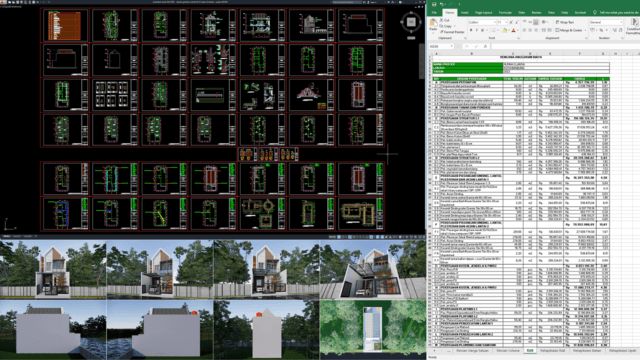
Task: Click the Cut scissors icon
Action: pos(441,20)
